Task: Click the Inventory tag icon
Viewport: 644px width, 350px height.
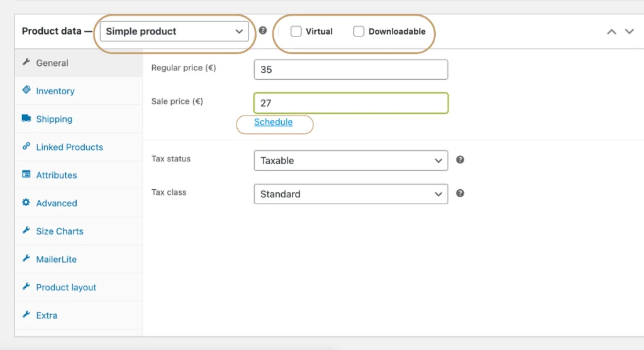Action: [26, 90]
